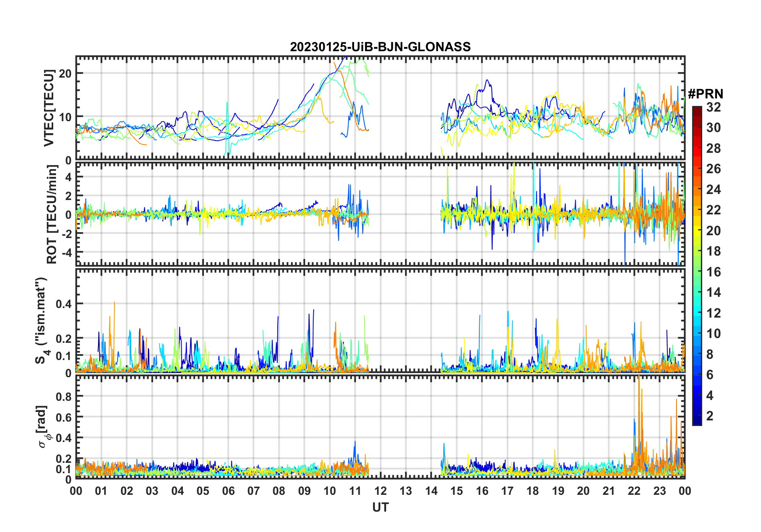Screen dimensions: 761x532
Task: Click the S4 ("ism.mat") axis label
Action: pyautogui.click(x=41, y=321)
